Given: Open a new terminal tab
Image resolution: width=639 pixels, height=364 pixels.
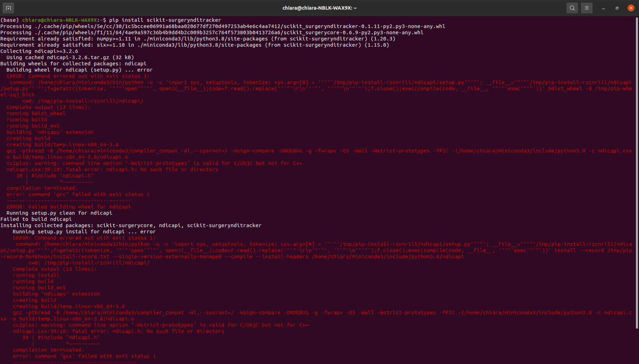Looking at the screenshot, I should [8, 8].
